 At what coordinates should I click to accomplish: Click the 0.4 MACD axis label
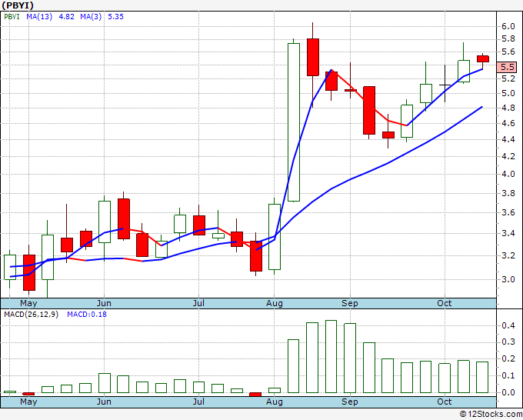[x=508, y=325]
